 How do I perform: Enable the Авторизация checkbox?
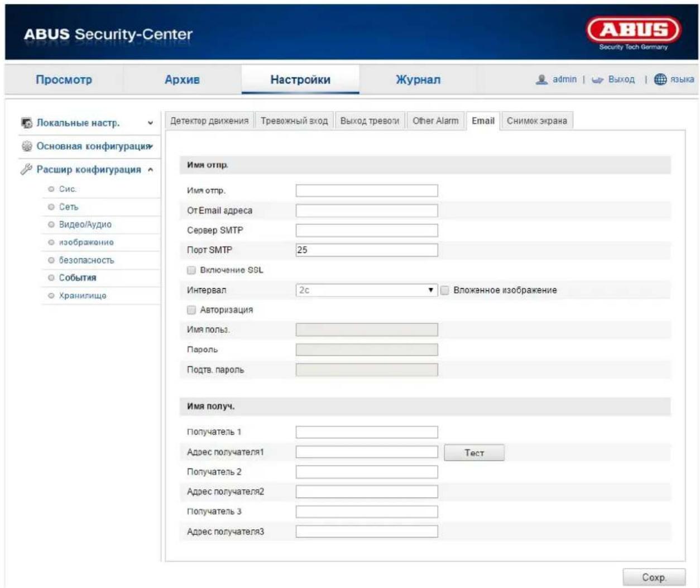pos(191,310)
